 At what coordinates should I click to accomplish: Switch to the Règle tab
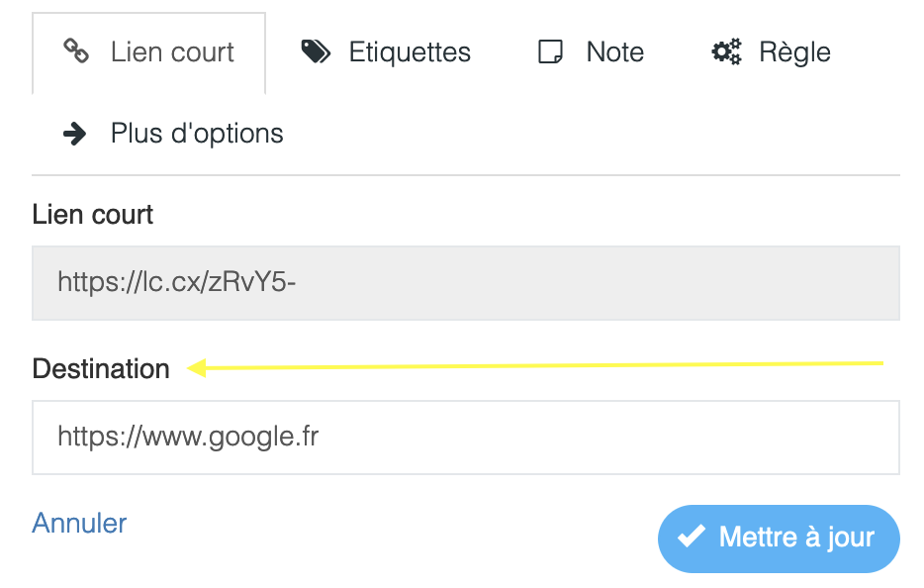coord(771,51)
